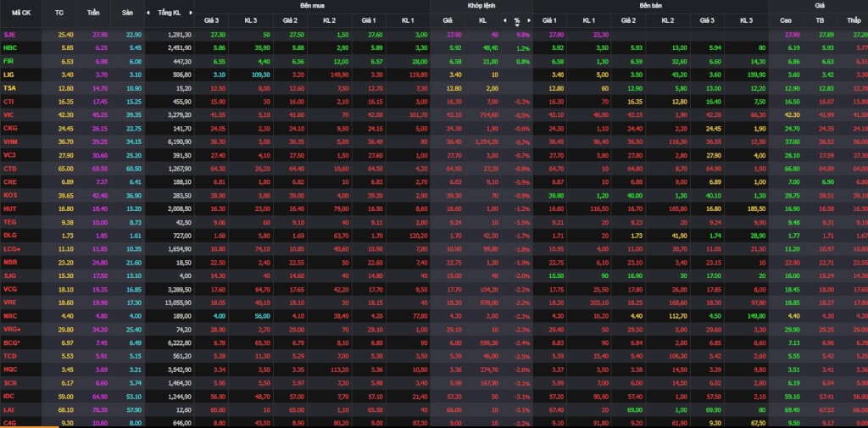This screenshot has width=868, height=428.
Task: Open stock symbol VHM
Action: tap(10, 142)
